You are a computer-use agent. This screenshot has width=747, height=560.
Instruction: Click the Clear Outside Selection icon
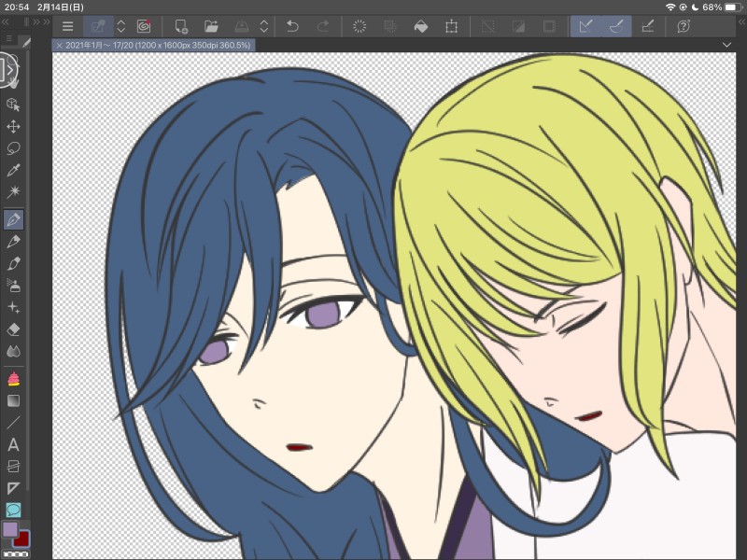[x=389, y=26]
